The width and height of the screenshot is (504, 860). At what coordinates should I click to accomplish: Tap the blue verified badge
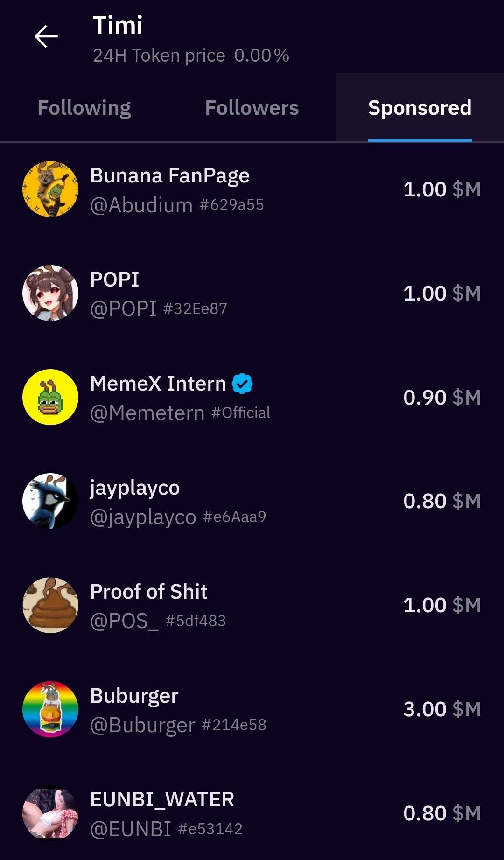[x=242, y=384]
